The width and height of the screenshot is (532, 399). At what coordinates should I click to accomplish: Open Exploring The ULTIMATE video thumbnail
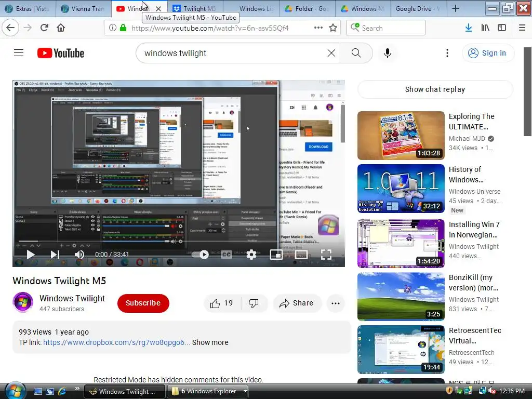[x=401, y=136]
